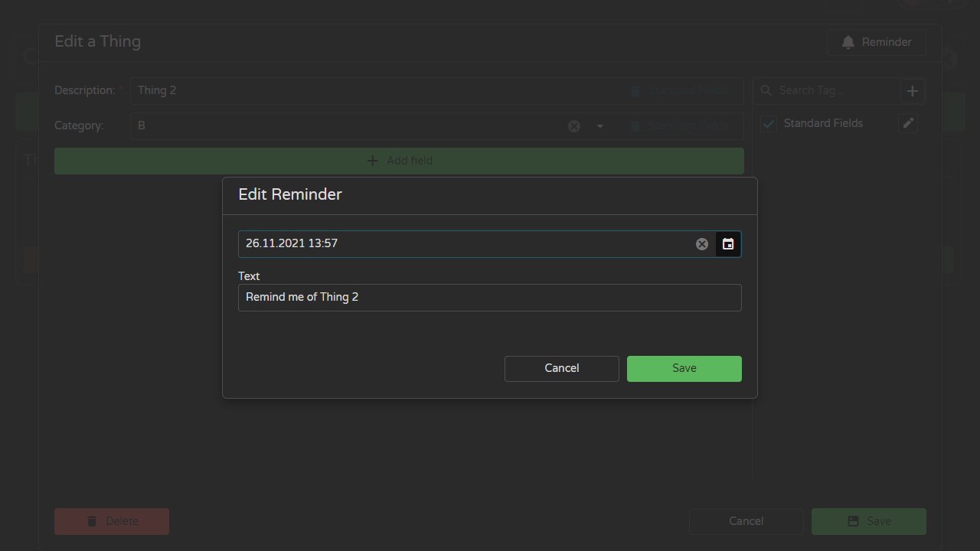Click the reminder Text input field

tap(490, 298)
